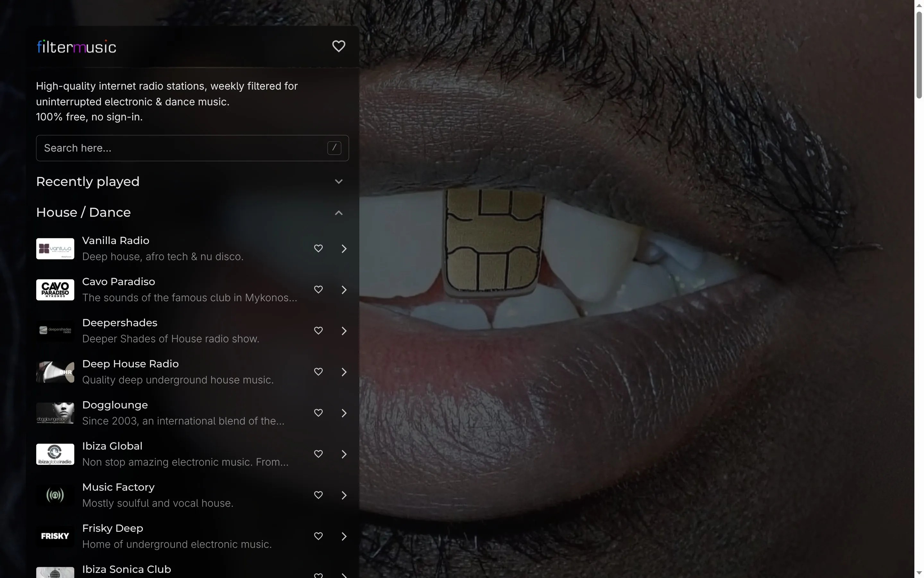Open favorites via header heart icon
The image size is (924, 578).
[338, 46]
